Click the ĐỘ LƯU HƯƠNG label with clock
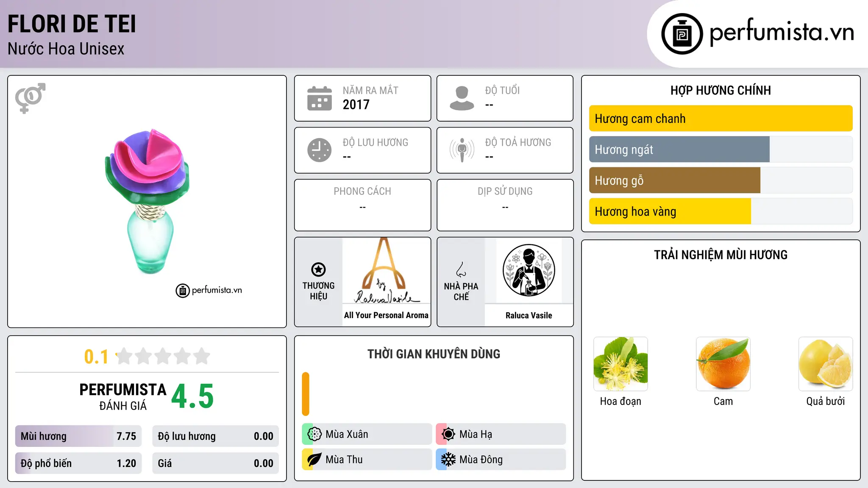The height and width of the screenshot is (488, 868). pyautogui.click(x=375, y=142)
